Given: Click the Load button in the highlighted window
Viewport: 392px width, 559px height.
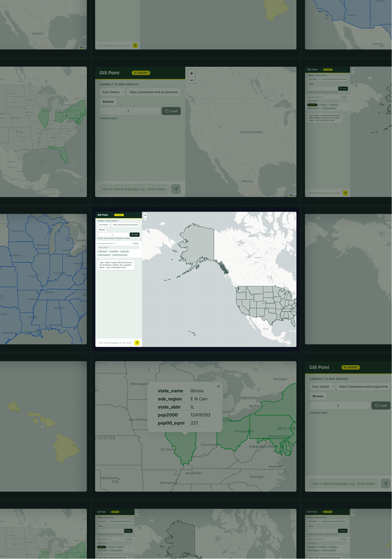Looking at the screenshot, I should 135,234.
